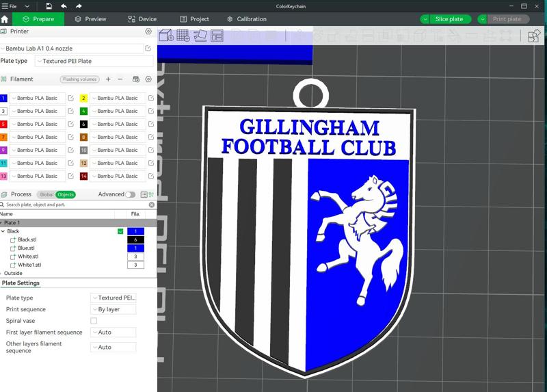Switch to the Preview tab

(90, 19)
